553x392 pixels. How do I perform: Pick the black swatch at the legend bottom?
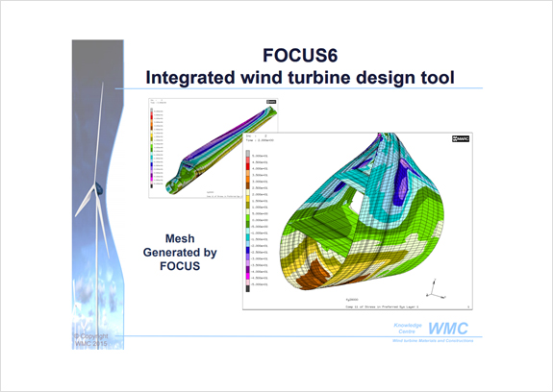pyautogui.click(x=247, y=288)
